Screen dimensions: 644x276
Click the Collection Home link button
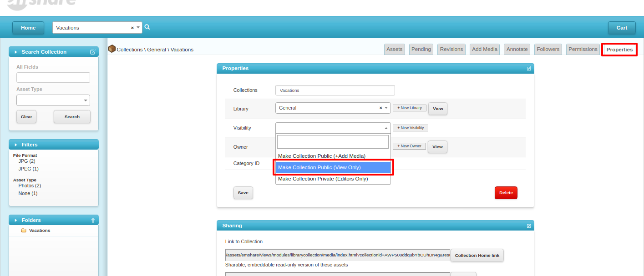click(x=477, y=256)
